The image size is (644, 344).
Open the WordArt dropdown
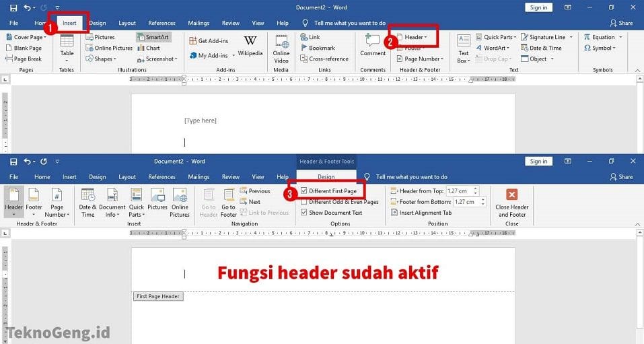click(x=493, y=48)
